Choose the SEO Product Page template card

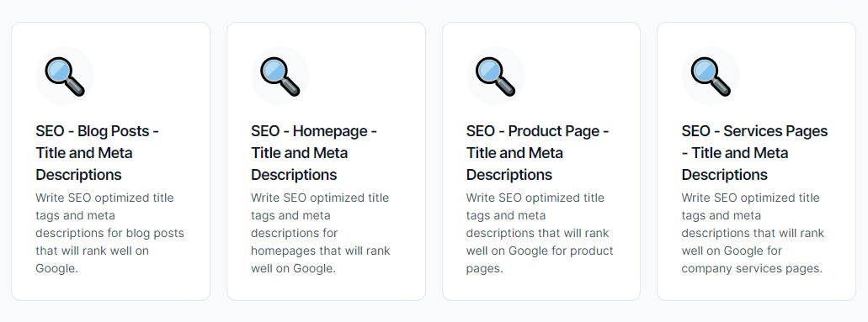(541, 161)
